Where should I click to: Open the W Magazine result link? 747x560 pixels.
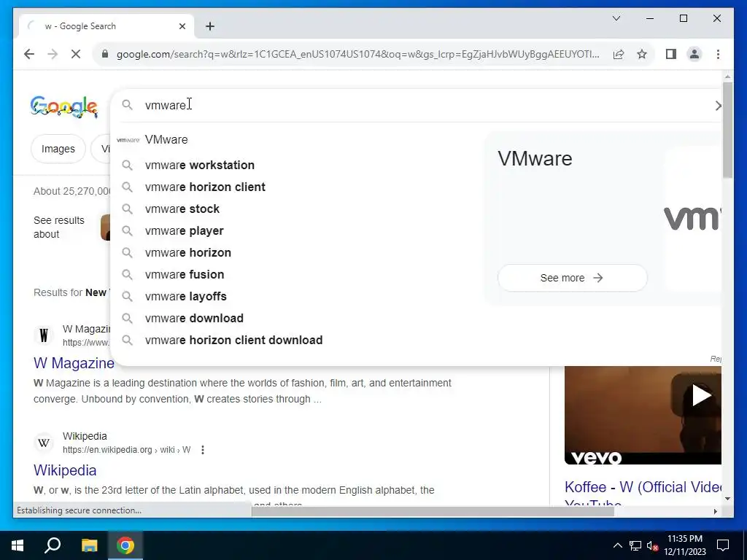(x=74, y=363)
